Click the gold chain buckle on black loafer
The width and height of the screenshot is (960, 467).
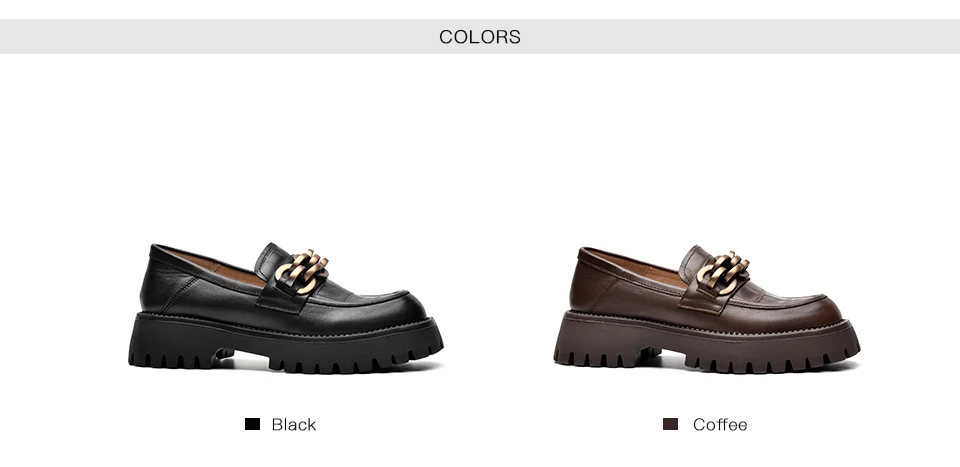302,271
